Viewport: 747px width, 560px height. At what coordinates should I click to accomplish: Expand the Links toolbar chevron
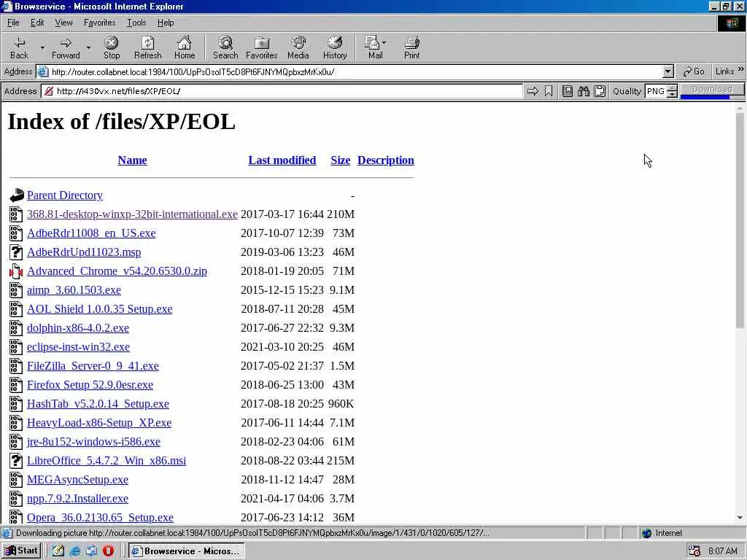tap(741, 69)
